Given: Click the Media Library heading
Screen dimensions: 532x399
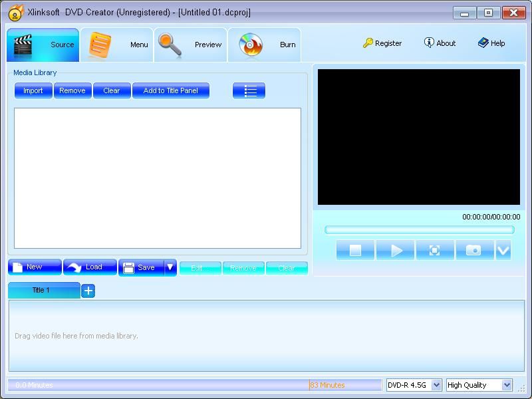Looking at the screenshot, I should 35,72.
